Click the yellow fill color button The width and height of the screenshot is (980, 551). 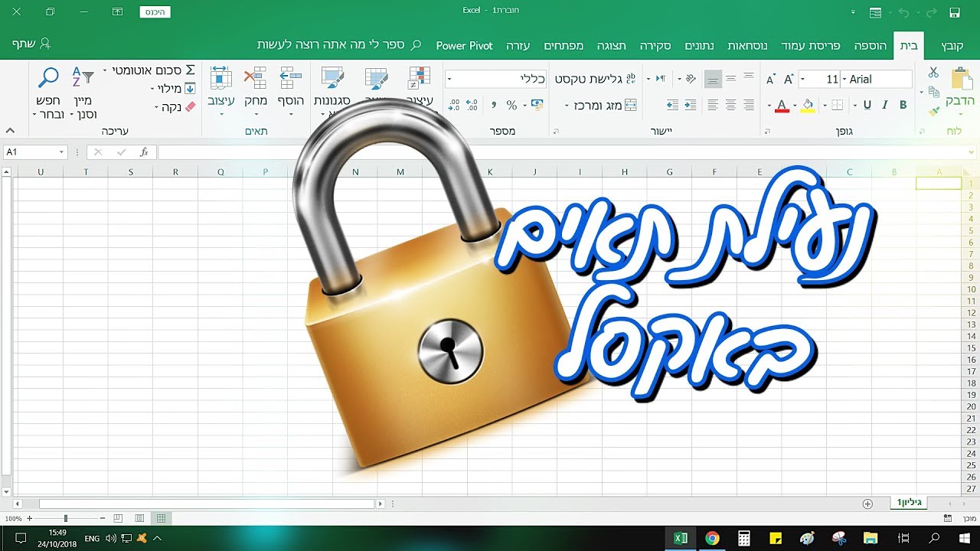click(808, 105)
